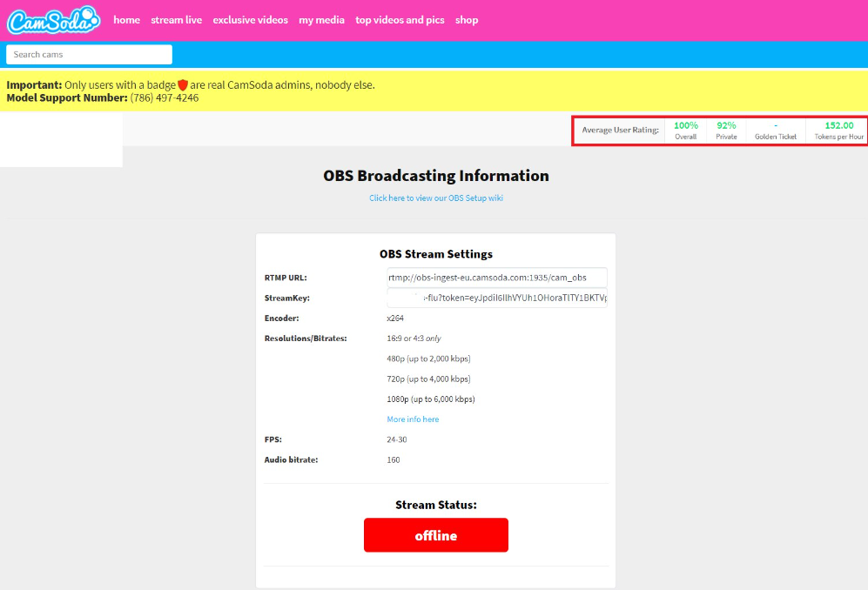Click the StreamKey label
Screen dimensions: 868x590
click(x=286, y=298)
